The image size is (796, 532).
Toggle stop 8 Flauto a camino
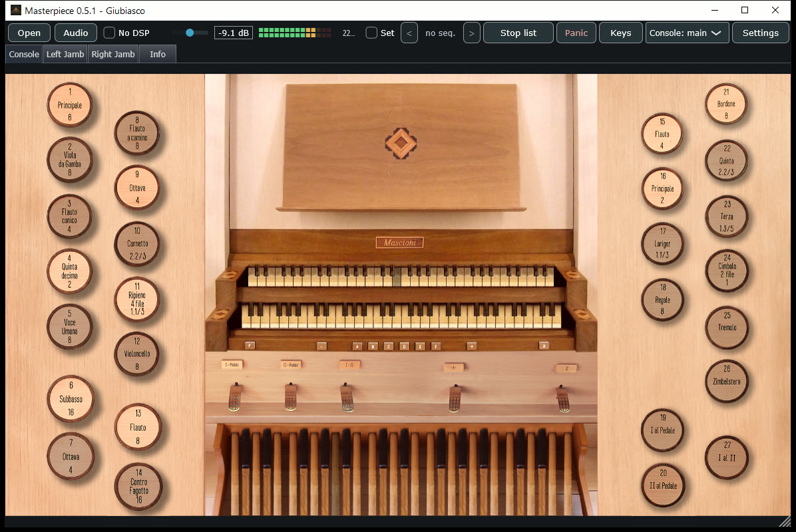[137, 133]
